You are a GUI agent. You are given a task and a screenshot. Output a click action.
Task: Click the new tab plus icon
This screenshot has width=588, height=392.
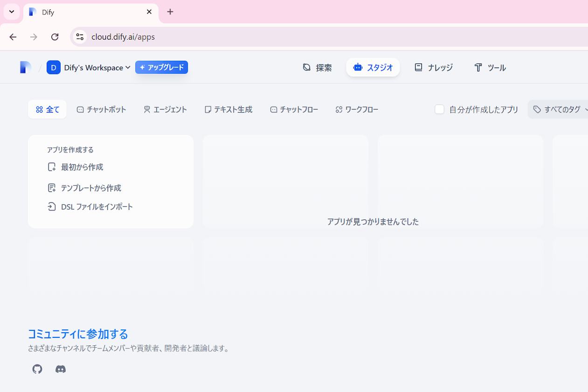coord(170,12)
